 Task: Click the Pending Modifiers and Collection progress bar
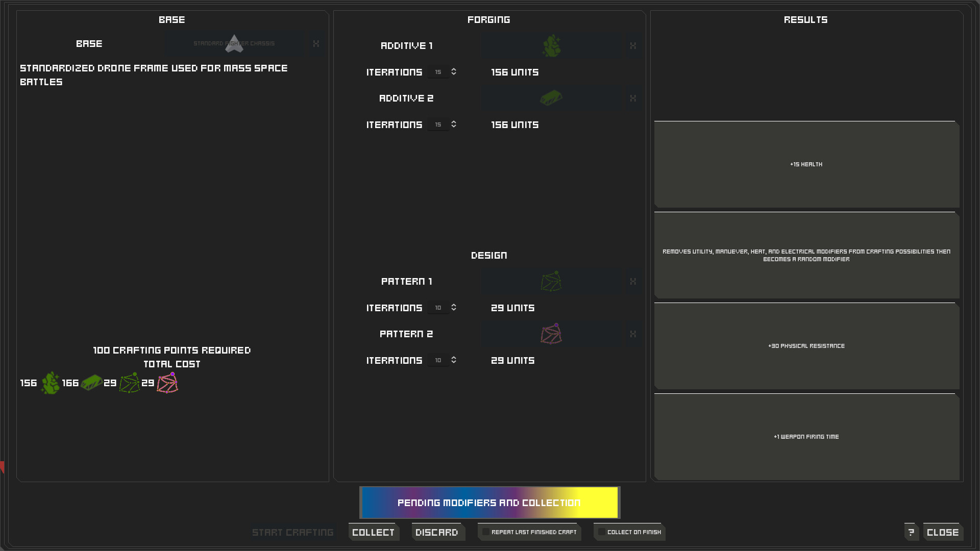coord(489,503)
